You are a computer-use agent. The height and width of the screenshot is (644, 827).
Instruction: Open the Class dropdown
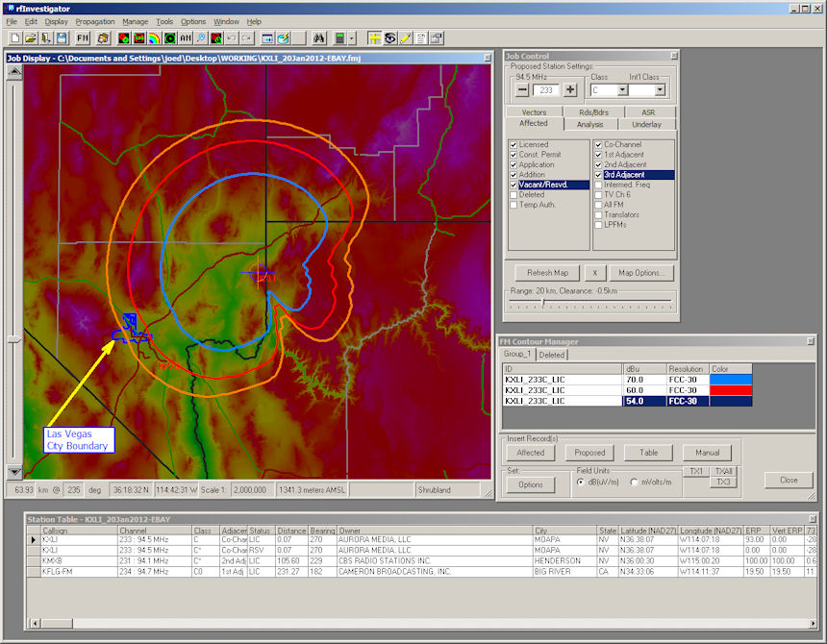(x=622, y=90)
